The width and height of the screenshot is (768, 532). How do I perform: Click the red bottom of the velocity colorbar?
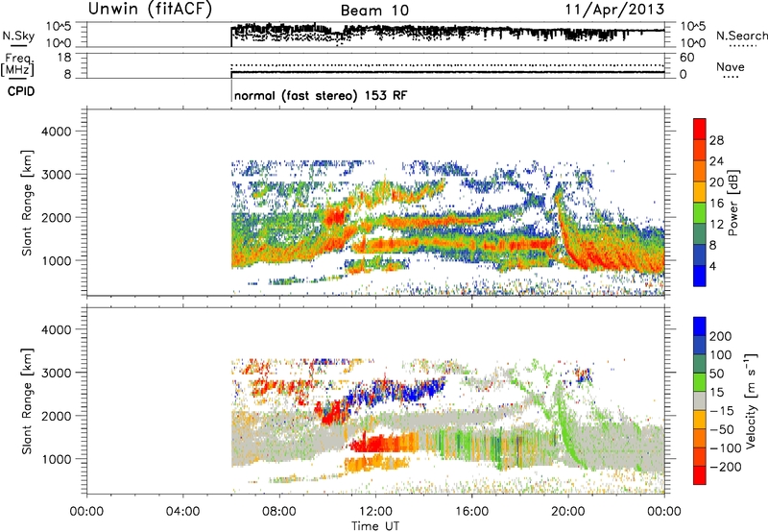point(700,475)
